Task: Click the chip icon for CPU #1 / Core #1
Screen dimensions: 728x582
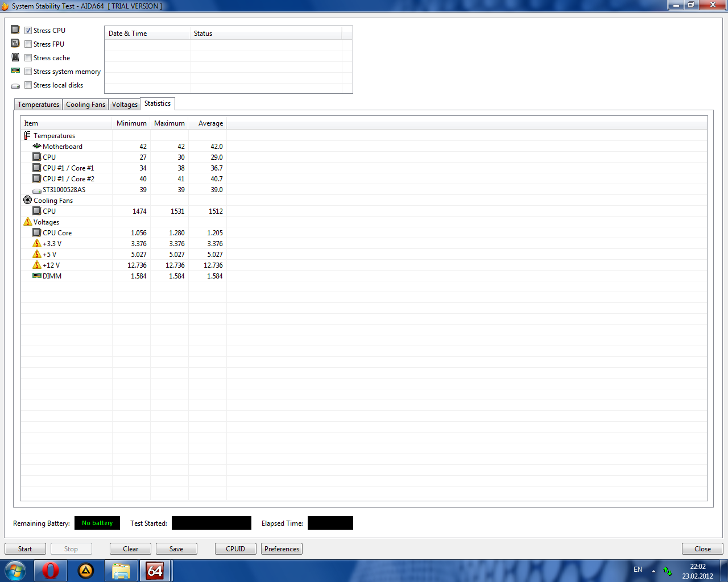Action: (x=37, y=168)
